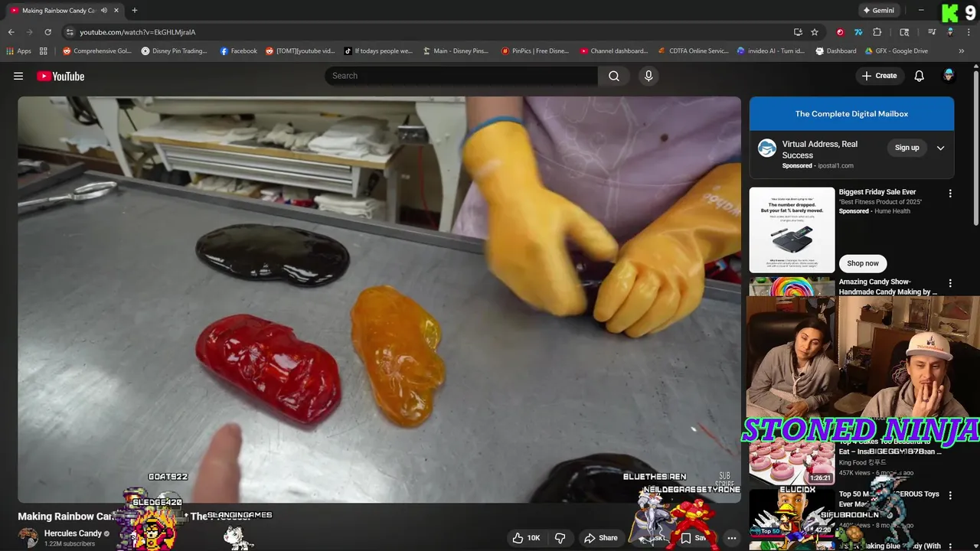The image size is (980, 551).
Task: Reload the page with refresh icon
Action: pyautogui.click(x=47, y=32)
